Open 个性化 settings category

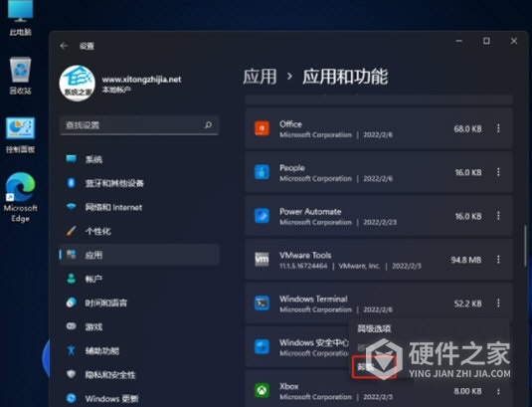139,231
